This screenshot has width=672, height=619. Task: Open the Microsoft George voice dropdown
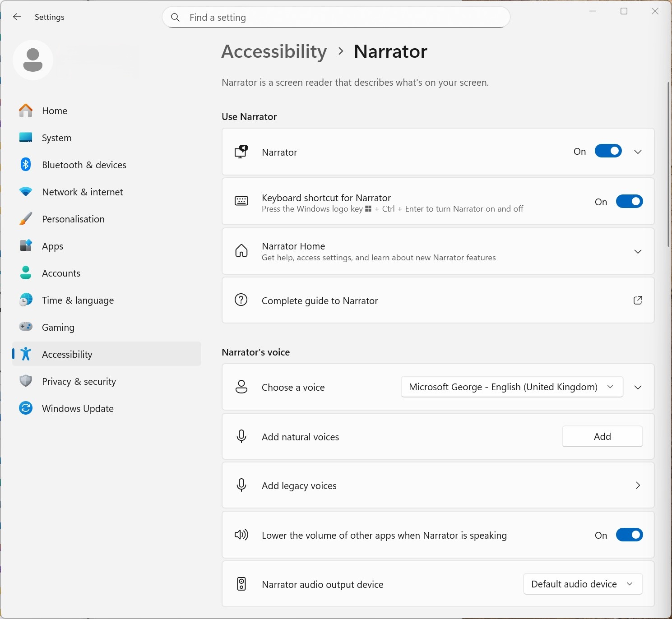(512, 387)
